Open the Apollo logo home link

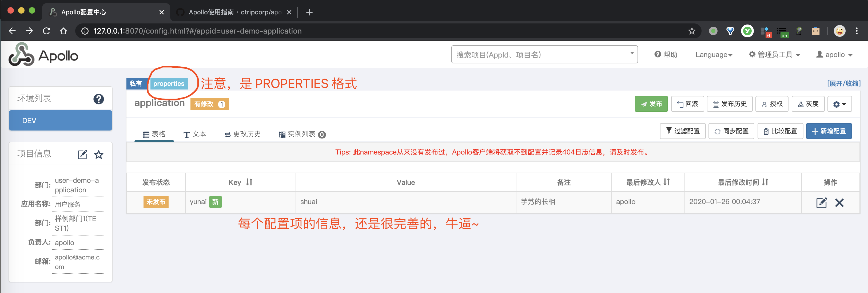pyautogui.click(x=43, y=55)
